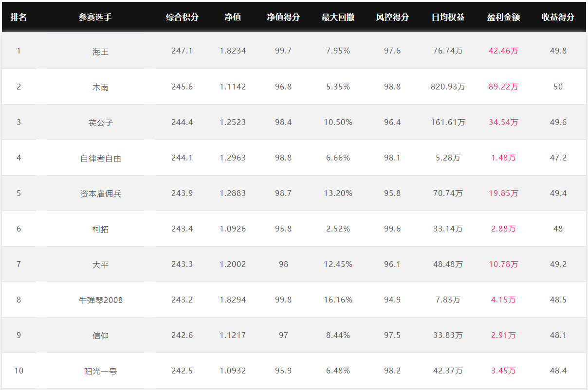588x390 pixels.
Task: Select the 盈利金额 column header
Action: [503, 17]
